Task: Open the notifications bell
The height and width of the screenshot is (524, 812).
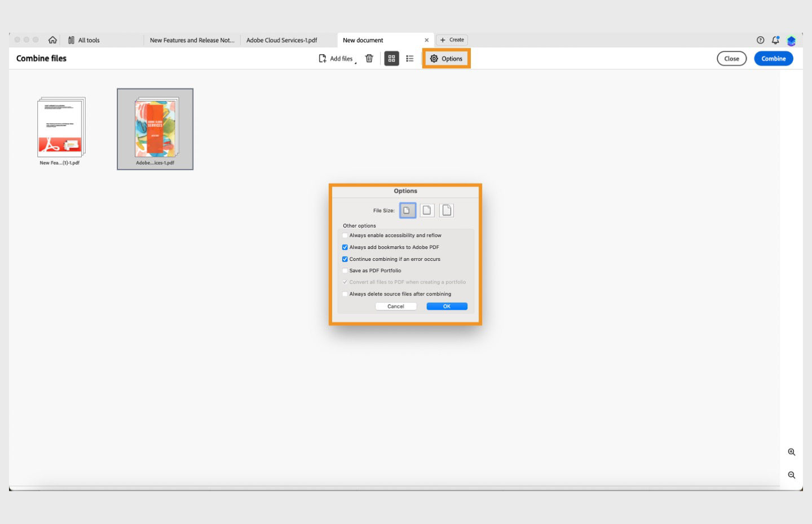Action: click(x=775, y=40)
